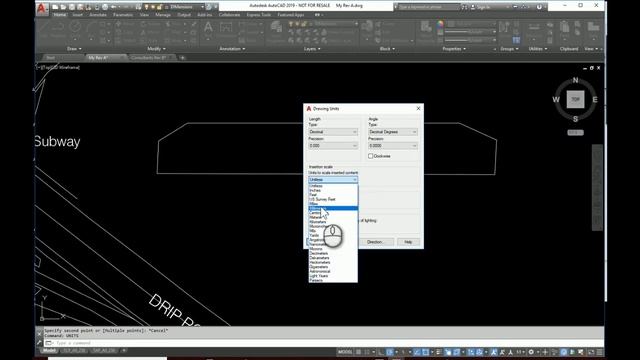Click the W compass direction on ViewCube
This screenshot has height=360, width=640.
pos(556,99)
